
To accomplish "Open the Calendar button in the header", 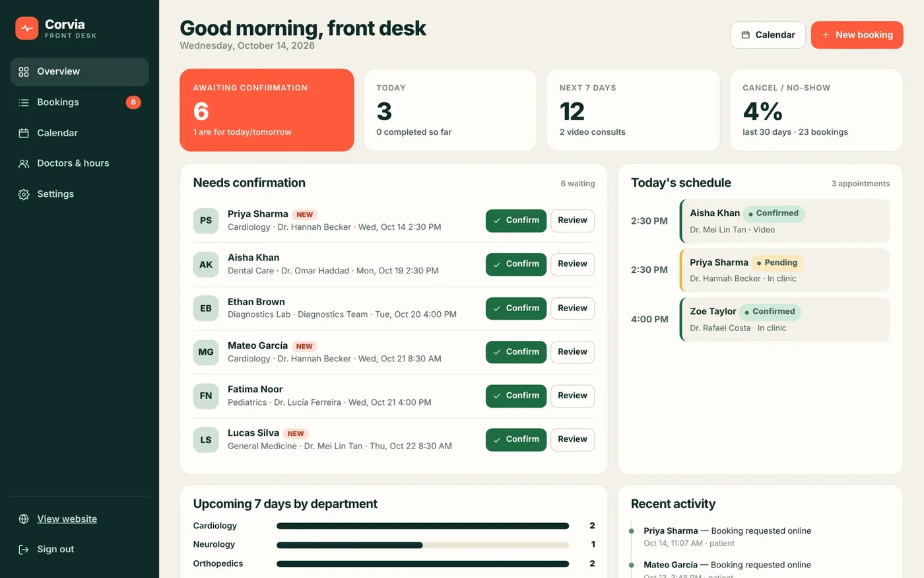I will pyautogui.click(x=768, y=35).
